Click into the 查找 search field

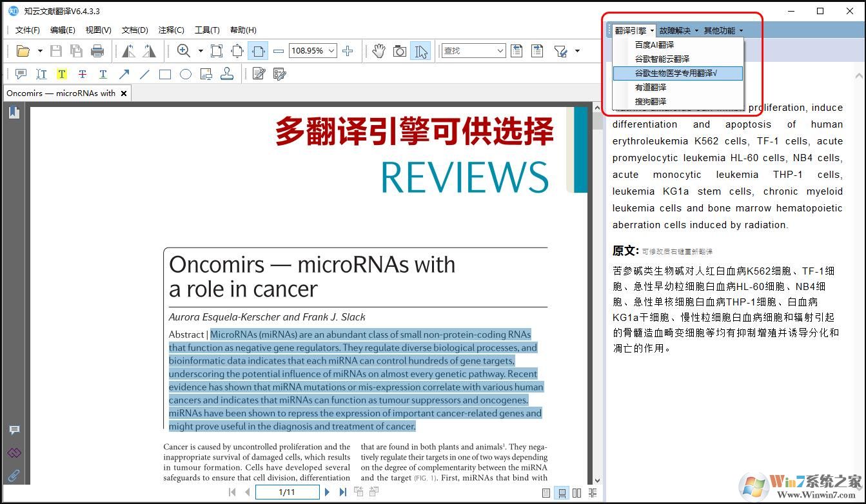click(473, 51)
